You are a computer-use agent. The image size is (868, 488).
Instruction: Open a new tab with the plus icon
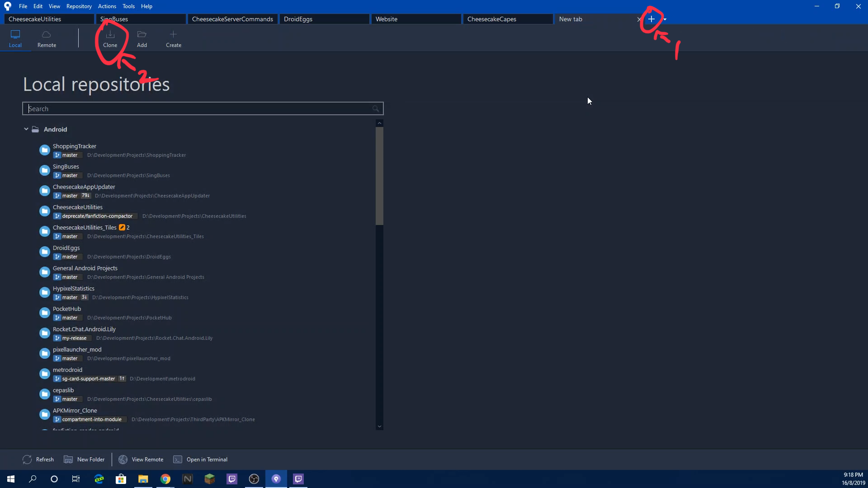click(651, 19)
